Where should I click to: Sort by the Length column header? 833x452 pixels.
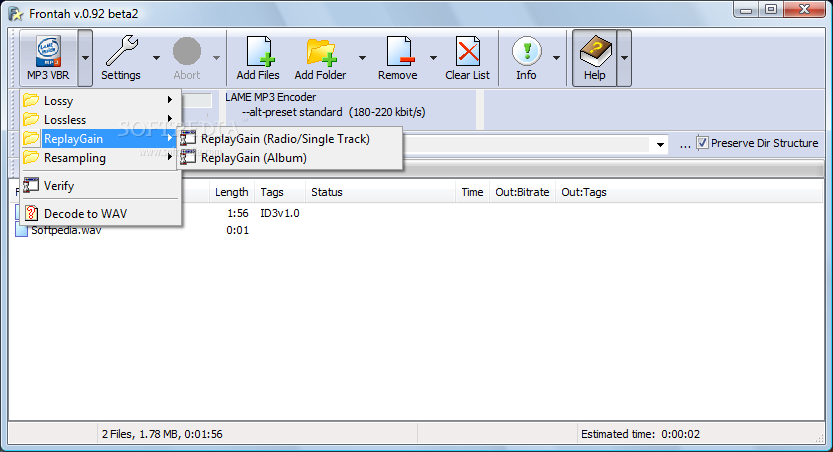click(x=232, y=192)
